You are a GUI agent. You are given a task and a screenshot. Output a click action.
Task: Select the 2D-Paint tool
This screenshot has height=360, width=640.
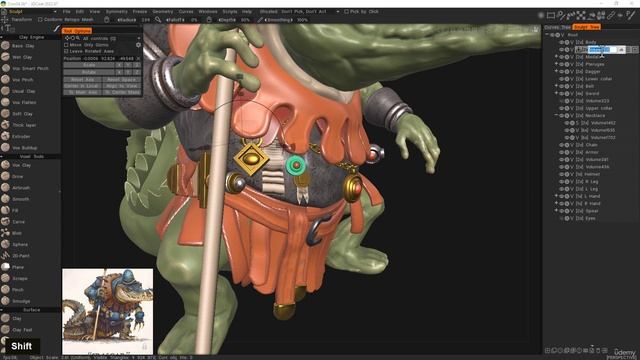pyautogui.click(x=20, y=256)
